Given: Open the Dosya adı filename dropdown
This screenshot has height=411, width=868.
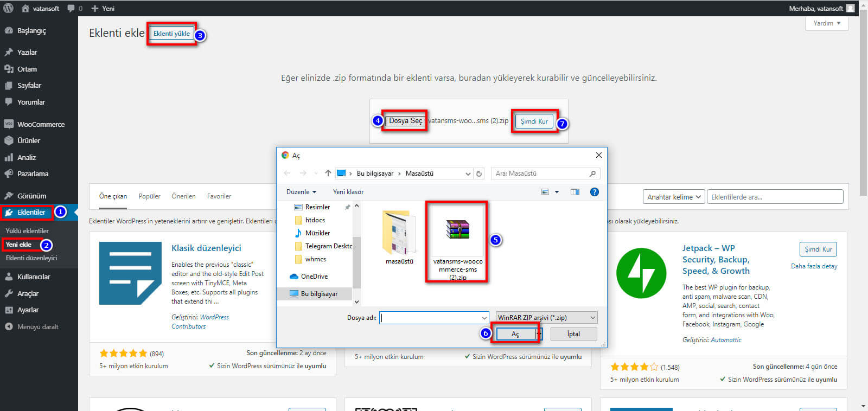Looking at the screenshot, I should pyautogui.click(x=484, y=318).
